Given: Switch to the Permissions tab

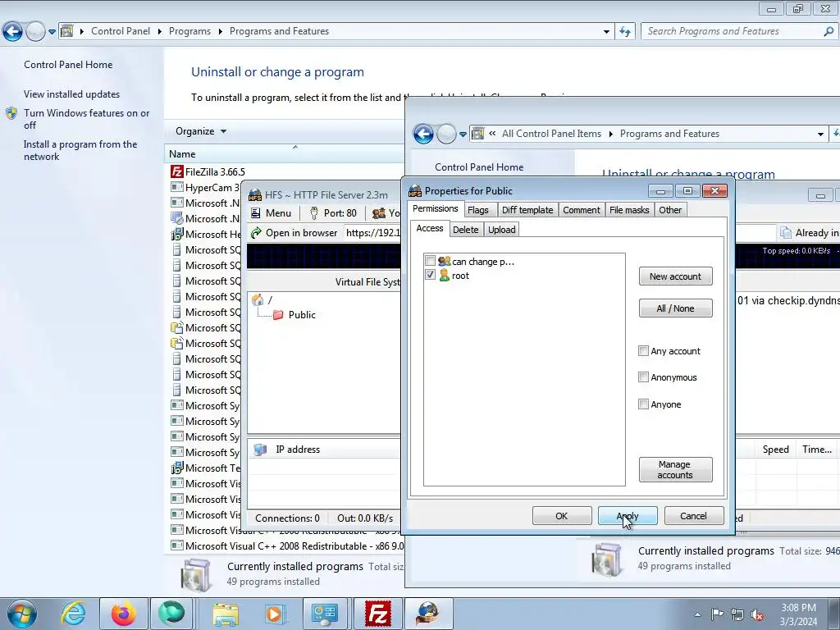Looking at the screenshot, I should [435, 209].
